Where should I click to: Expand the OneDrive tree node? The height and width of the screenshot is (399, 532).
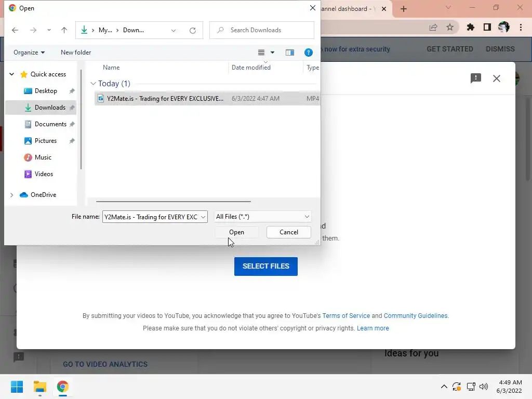click(x=11, y=195)
